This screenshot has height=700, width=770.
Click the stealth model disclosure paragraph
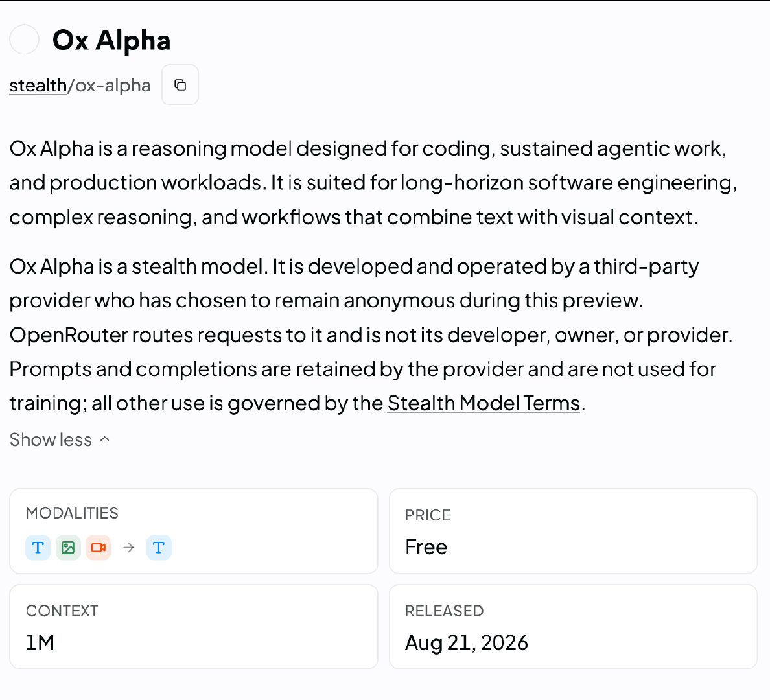click(371, 334)
